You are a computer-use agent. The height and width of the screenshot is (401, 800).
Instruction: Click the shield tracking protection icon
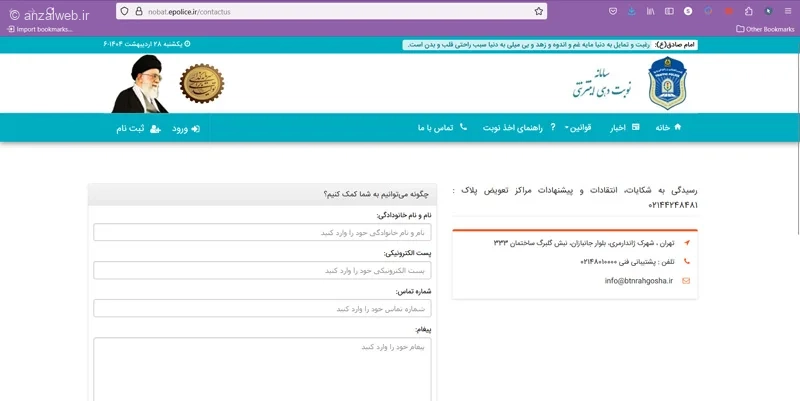click(x=124, y=11)
